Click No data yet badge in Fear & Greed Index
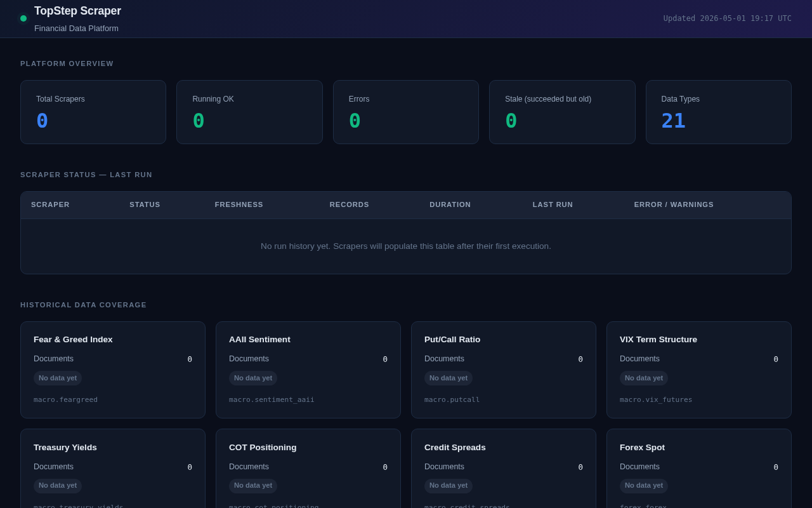Screen dimensions: 812x508 [x=58, y=378]
